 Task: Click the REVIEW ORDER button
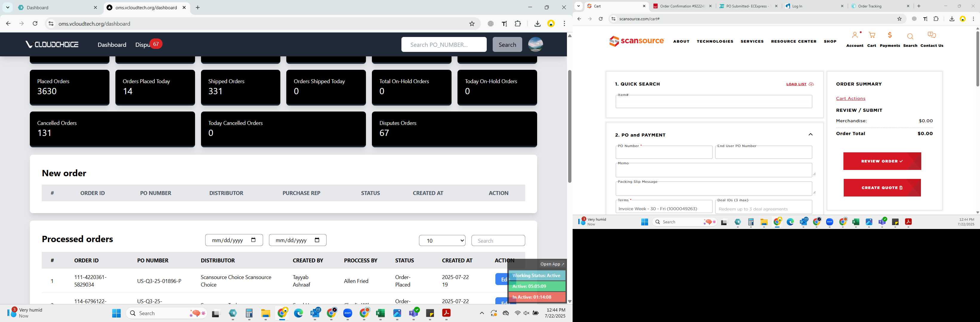[x=882, y=161]
